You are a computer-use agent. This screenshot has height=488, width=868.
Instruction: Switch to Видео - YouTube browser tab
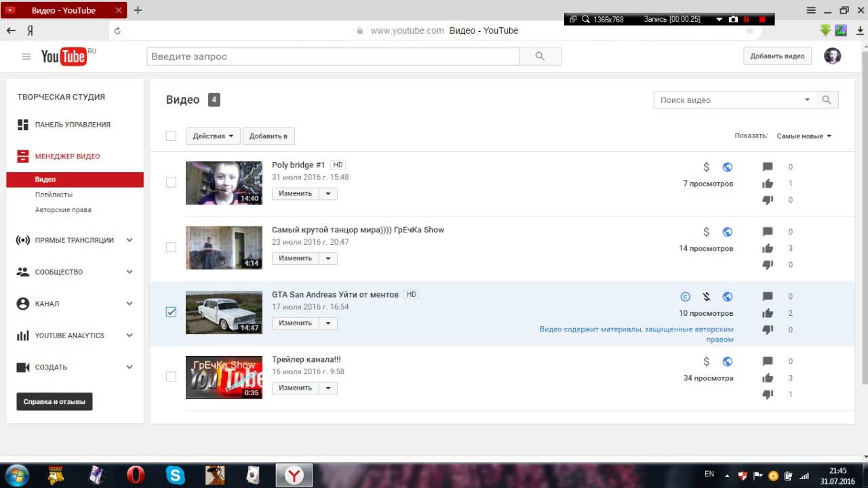[x=64, y=10]
